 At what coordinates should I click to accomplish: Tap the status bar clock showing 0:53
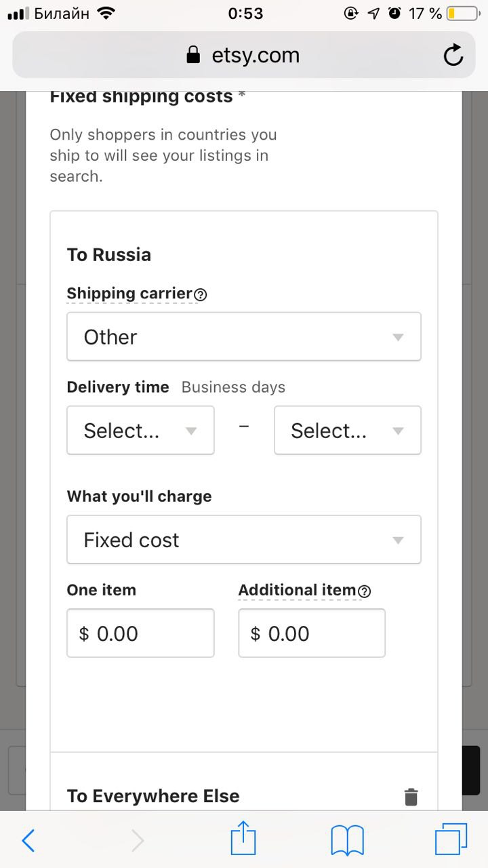245,13
